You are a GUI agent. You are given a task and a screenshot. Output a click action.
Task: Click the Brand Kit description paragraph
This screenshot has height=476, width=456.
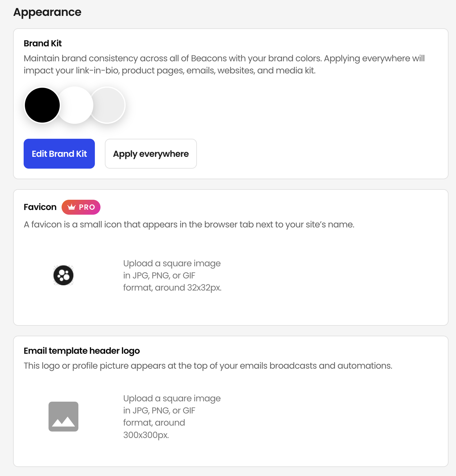coord(224,64)
